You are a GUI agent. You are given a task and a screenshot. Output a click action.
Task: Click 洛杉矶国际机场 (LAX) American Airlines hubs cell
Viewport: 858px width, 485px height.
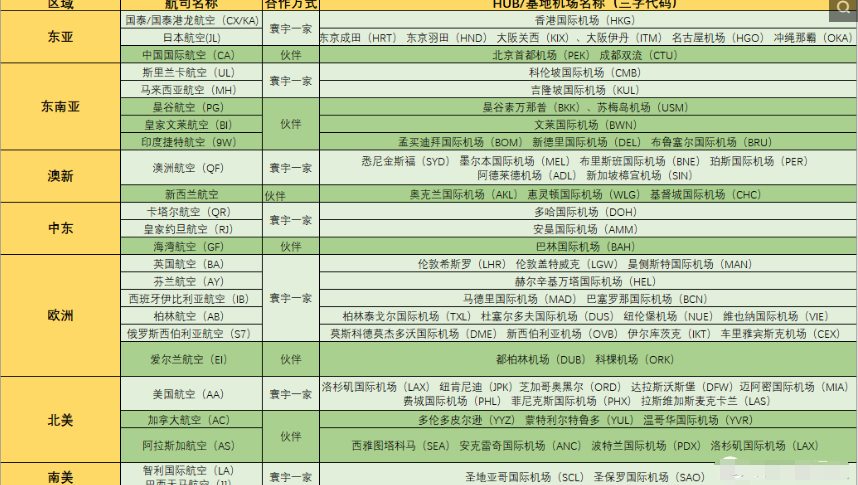(588, 394)
